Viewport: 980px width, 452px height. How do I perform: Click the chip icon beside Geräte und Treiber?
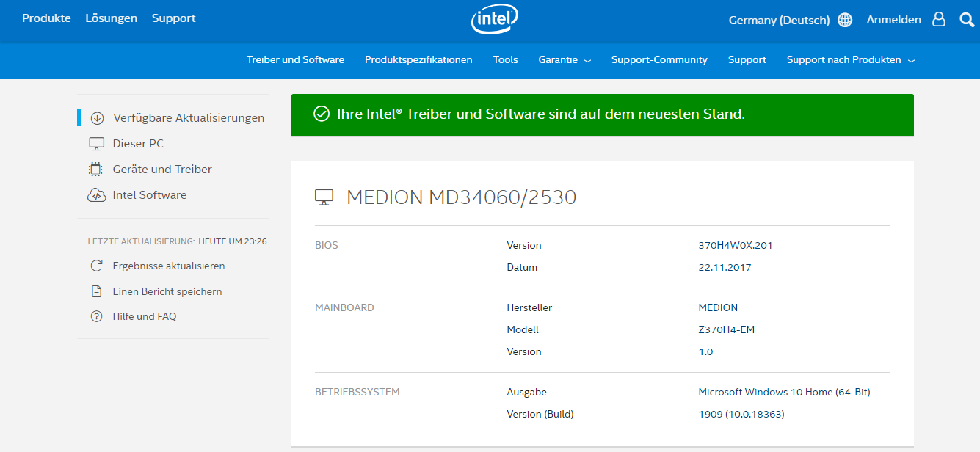(x=95, y=169)
